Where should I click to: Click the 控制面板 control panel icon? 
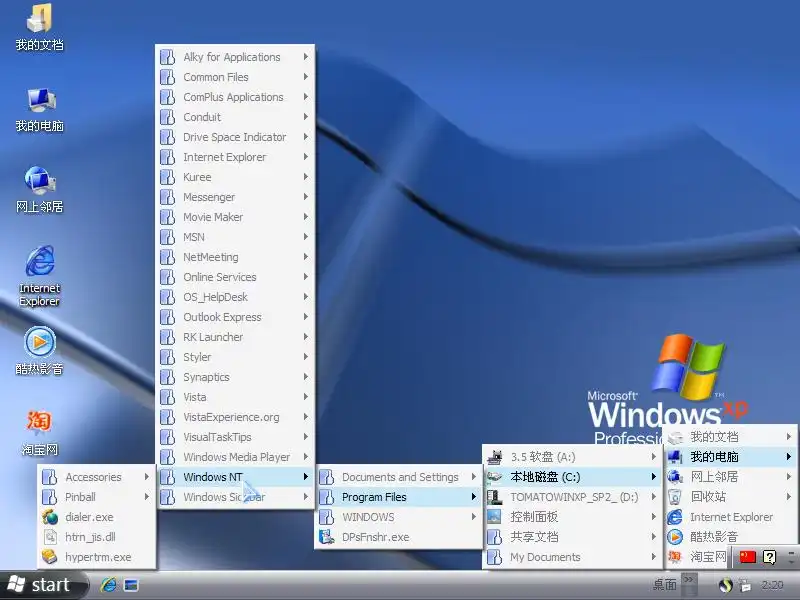(494, 517)
